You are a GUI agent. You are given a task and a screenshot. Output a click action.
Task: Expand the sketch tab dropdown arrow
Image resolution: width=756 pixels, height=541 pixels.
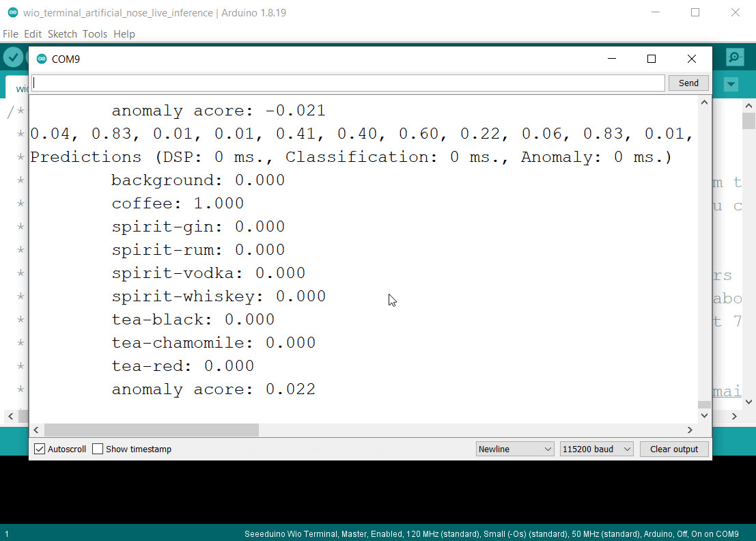731,85
